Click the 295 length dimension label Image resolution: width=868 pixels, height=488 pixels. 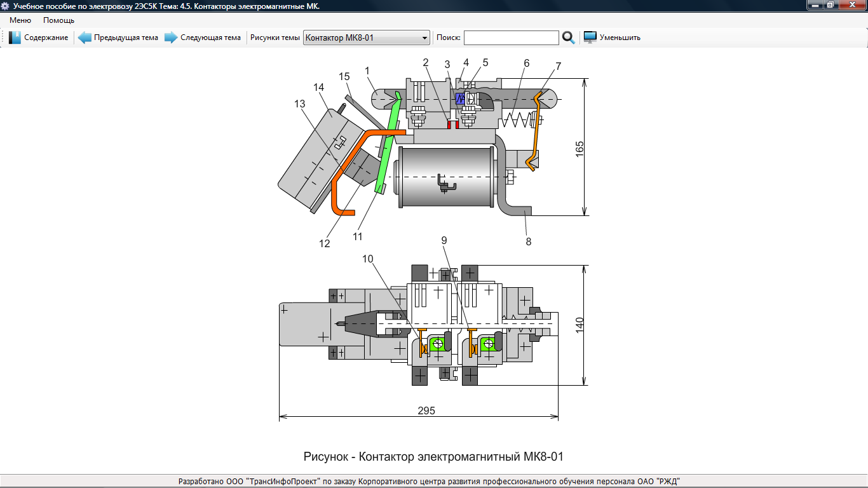[x=426, y=410]
